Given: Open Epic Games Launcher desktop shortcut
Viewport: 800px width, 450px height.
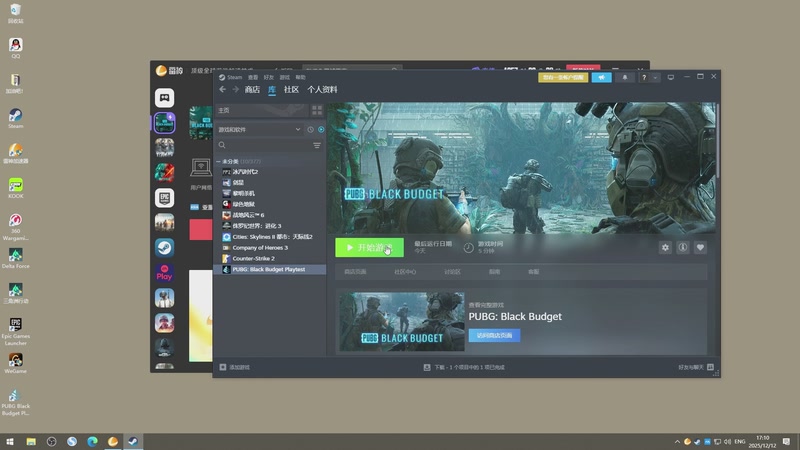Looking at the screenshot, I should 15,332.
